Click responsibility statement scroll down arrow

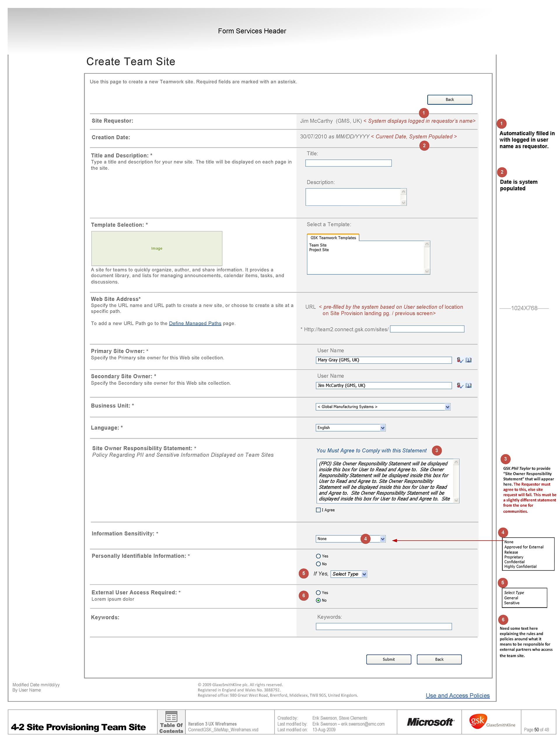click(456, 500)
